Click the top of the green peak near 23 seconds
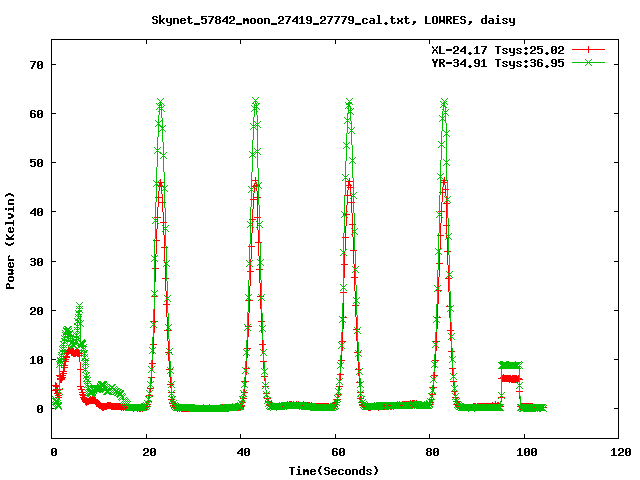Screen dimensions: 640x480 click(x=161, y=102)
